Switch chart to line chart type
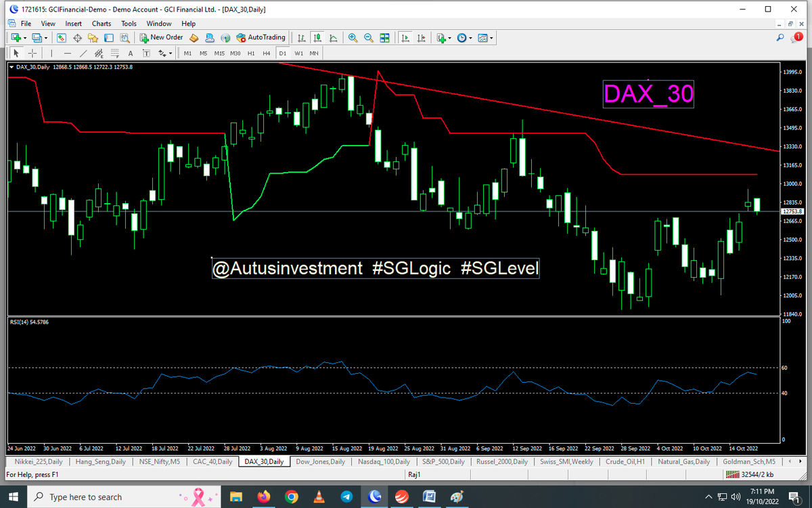 (334, 38)
